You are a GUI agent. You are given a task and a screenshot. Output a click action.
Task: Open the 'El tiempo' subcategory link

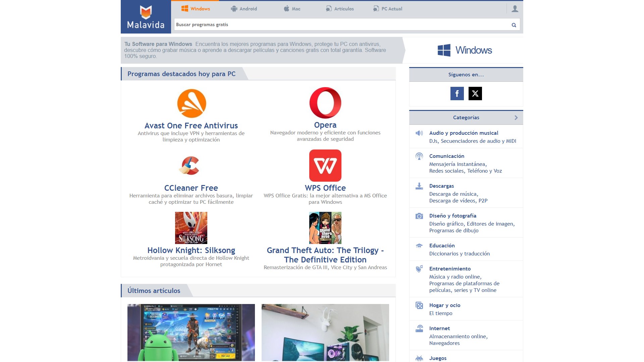[x=441, y=313]
